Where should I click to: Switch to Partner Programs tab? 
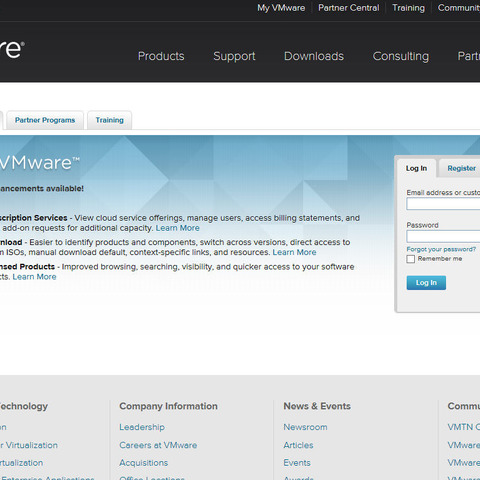click(x=45, y=120)
